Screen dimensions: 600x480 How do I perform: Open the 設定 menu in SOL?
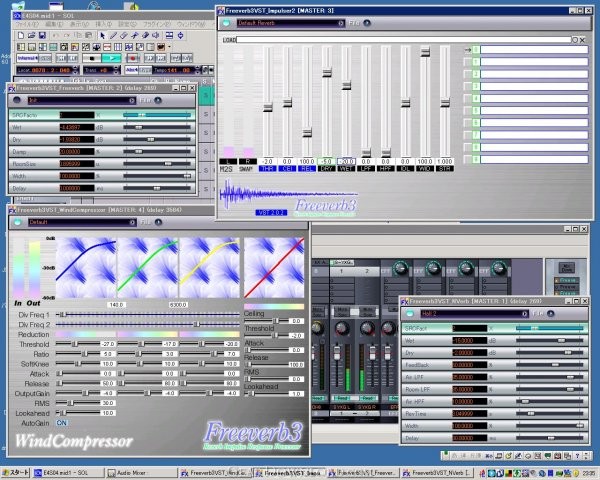click(127, 24)
